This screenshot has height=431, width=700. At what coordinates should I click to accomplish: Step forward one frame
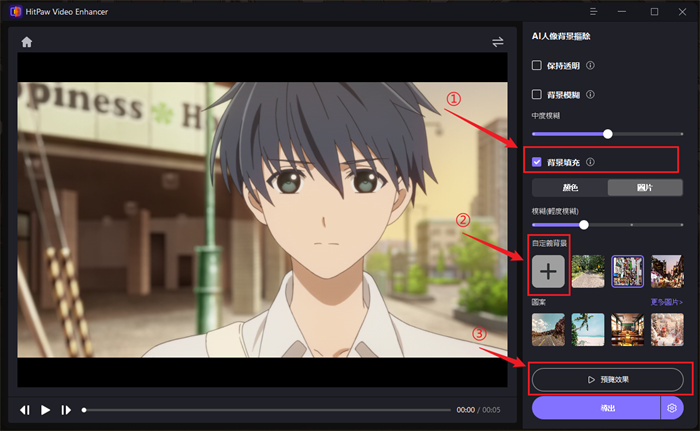point(66,410)
